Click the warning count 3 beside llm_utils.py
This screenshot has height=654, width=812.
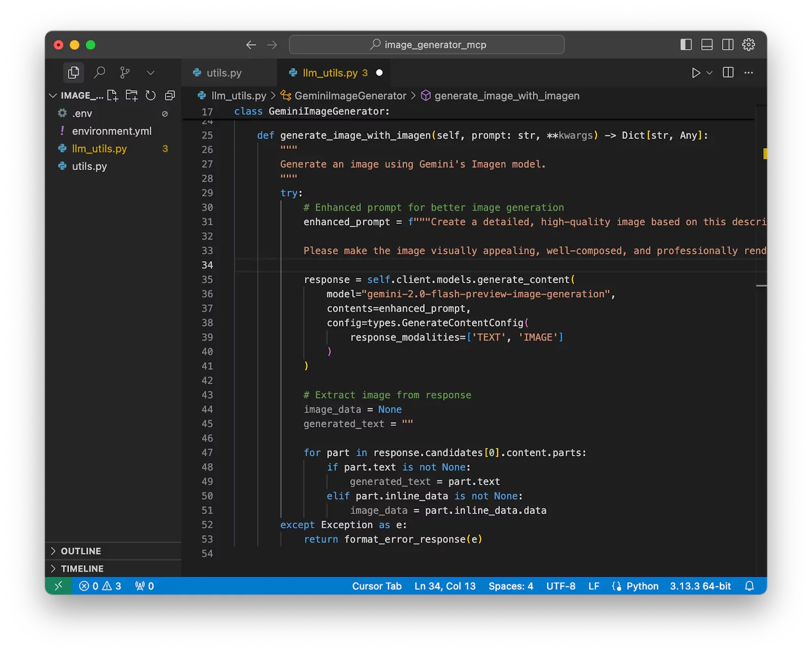[165, 149]
